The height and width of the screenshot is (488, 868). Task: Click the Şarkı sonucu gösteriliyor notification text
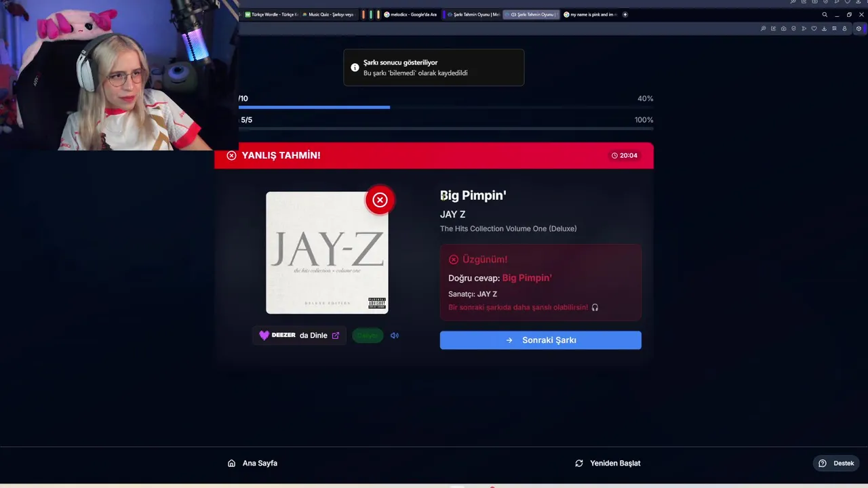[401, 62]
